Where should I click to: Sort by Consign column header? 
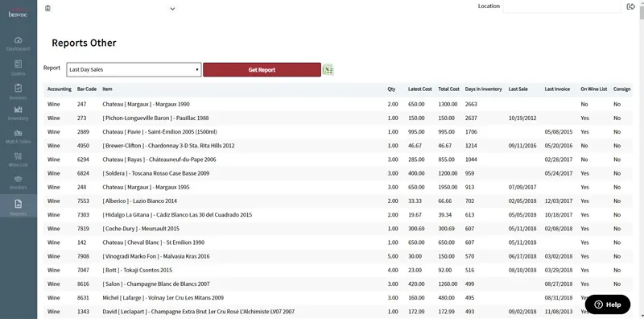(x=621, y=89)
